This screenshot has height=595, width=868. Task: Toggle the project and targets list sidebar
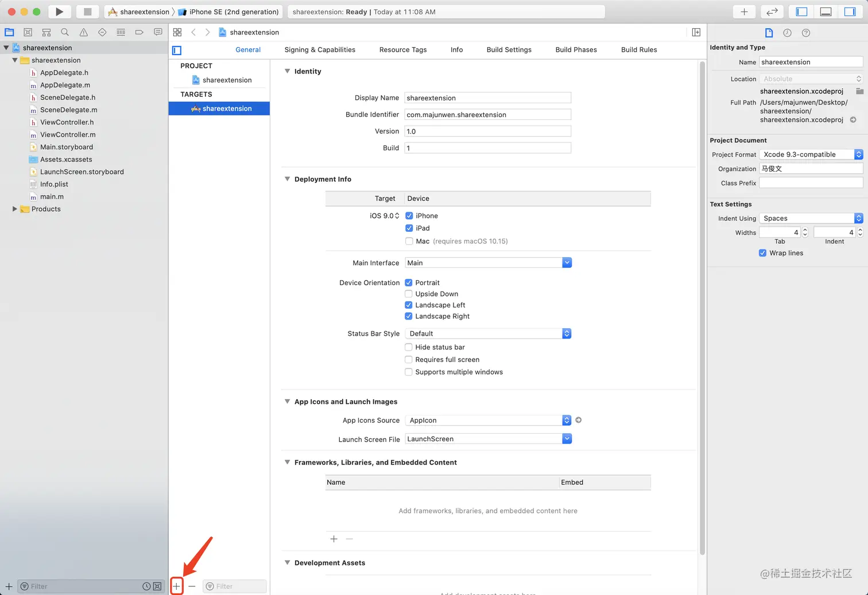[177, 50]
